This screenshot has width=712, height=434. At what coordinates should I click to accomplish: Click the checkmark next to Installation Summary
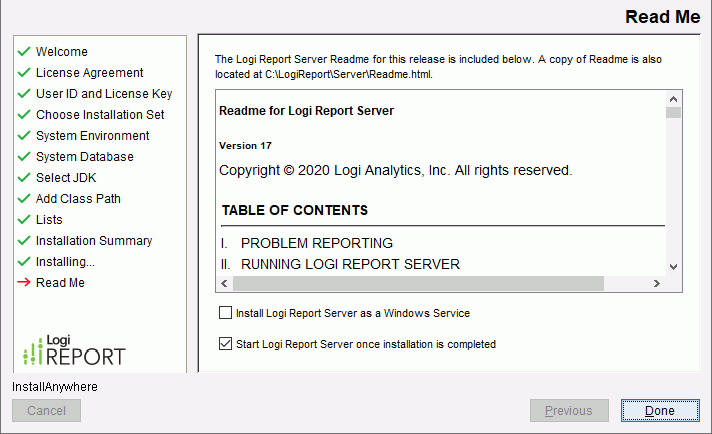click(24, 240)
